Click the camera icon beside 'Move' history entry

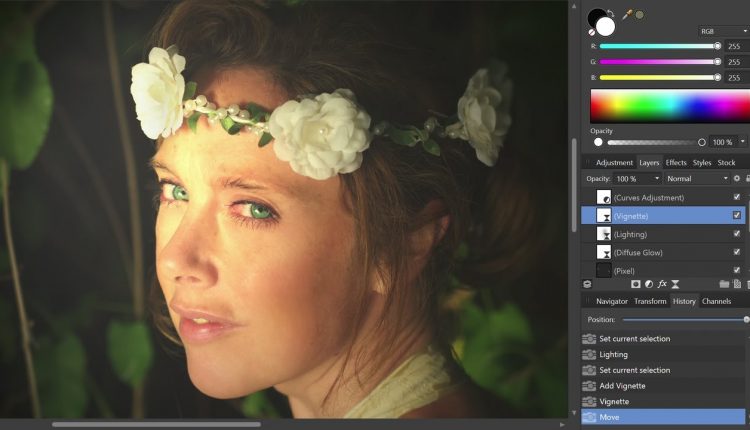pos(589,417)
